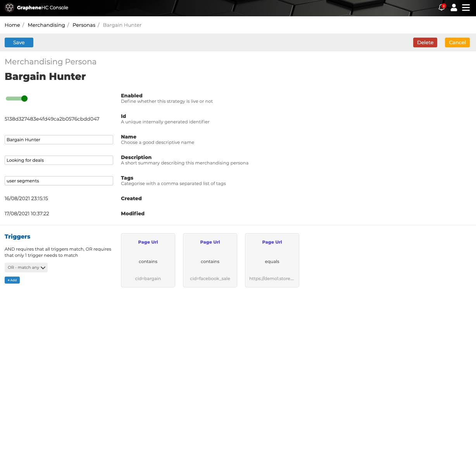Open the cid=facebook_sale trigger card
This screenshot has width=476, height=450.
pos(210,260)
